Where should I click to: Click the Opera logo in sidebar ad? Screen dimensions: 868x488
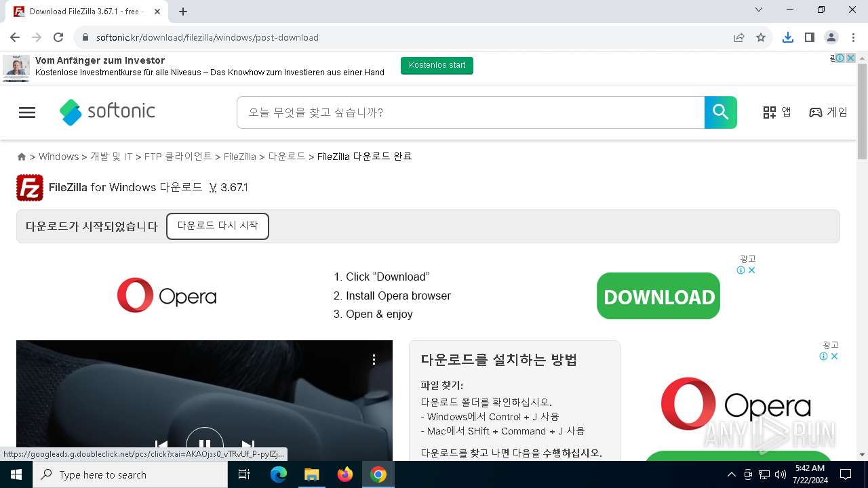pyautogui.click(x=736, y=405)
